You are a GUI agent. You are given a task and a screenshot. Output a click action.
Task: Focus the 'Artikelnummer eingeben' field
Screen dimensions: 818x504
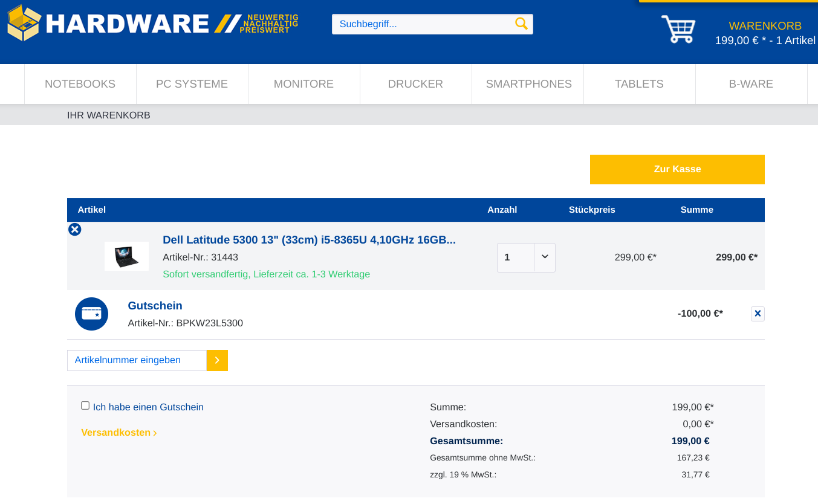137,360
